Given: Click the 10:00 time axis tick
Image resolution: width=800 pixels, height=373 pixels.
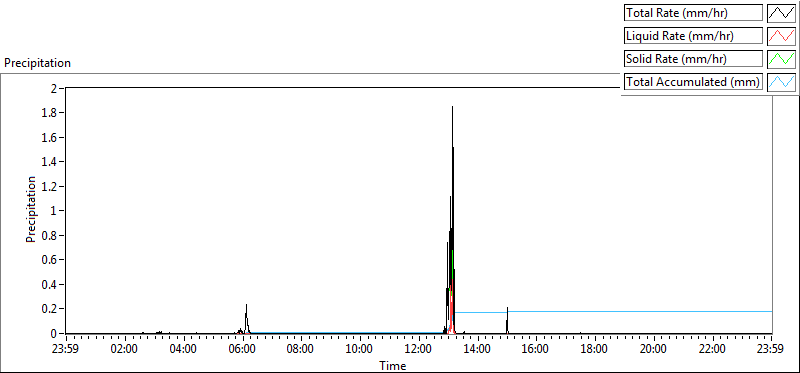Looking at the screenshot, I should click(360, 350).
